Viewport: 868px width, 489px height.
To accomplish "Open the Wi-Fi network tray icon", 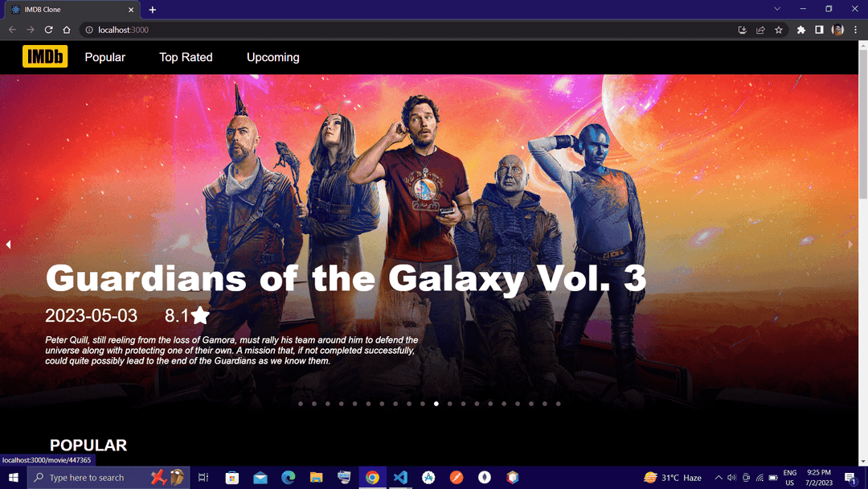I will click(760, 478).
